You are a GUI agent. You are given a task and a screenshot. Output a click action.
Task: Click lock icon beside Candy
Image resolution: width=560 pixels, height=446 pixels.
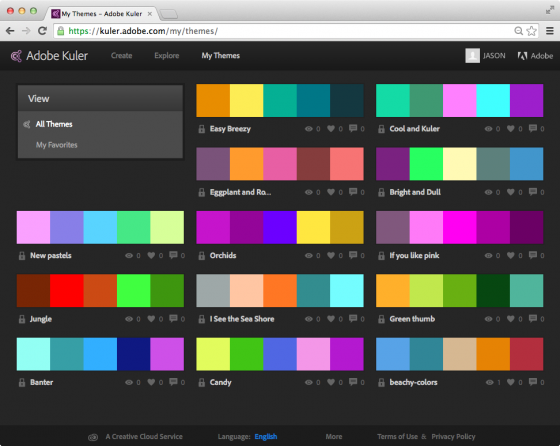tap(202, 382)
